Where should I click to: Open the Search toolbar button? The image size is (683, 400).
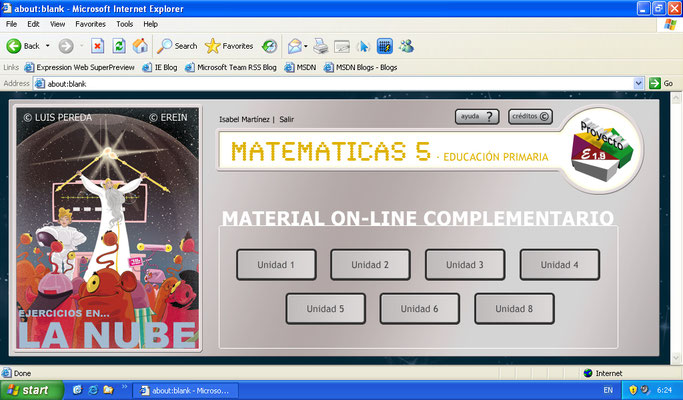coord(177,46)
